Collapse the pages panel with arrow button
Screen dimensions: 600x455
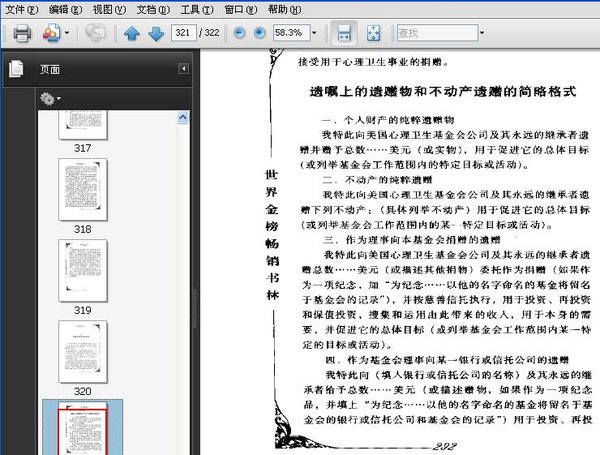183,69
